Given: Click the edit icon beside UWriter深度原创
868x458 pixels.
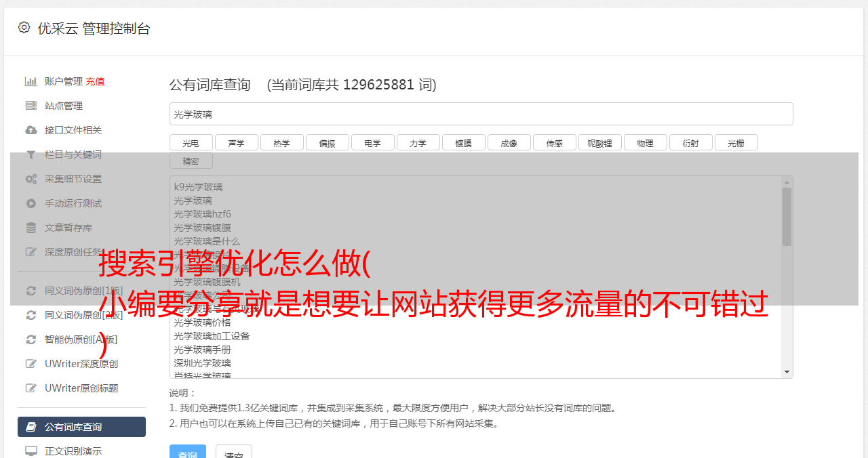Looking at the screenshot, I should point(31,364).
